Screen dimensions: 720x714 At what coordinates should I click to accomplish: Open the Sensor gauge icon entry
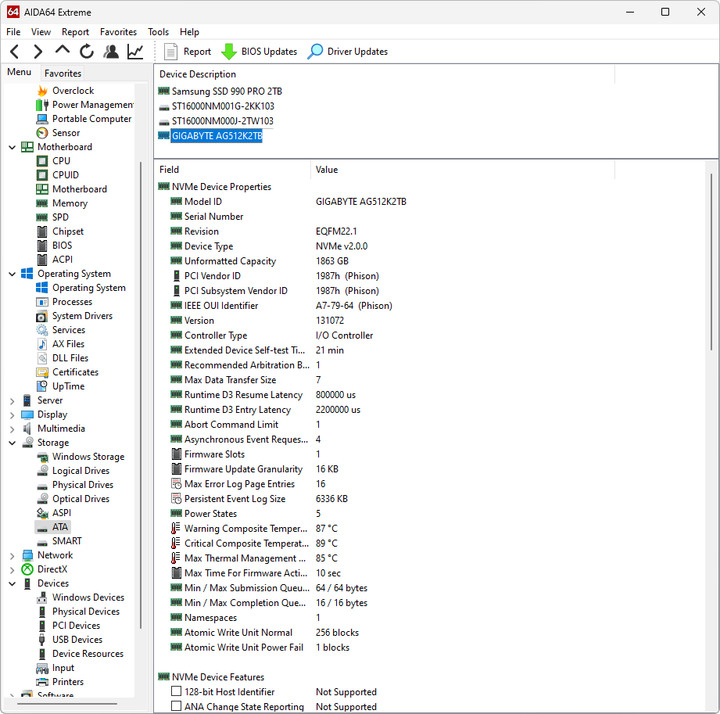click(42, 133)
